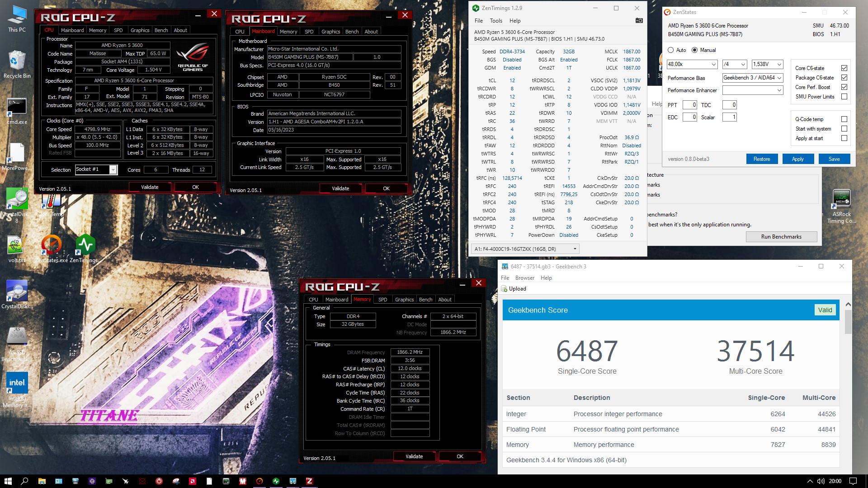
Task: Click Restore in ZenStates
Action: (x=762, y=159)
